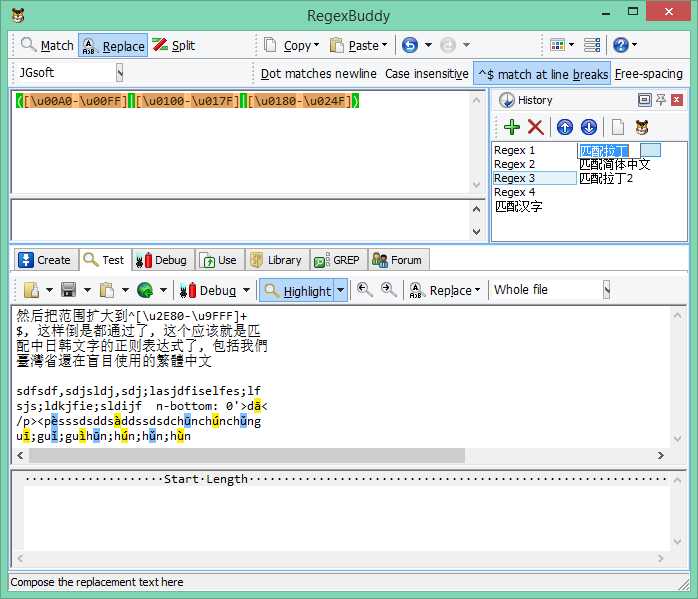
Task: Open the Help dropdown arrow
Action: (x=635, y=45)
